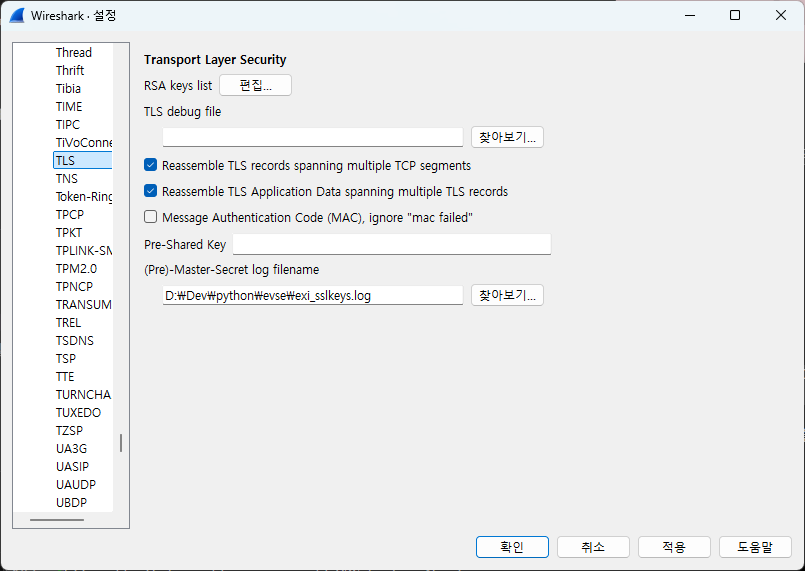Choose Tibia in the protocol list
805x571 pixels.
pyautogui.click(x=68, y=88)
